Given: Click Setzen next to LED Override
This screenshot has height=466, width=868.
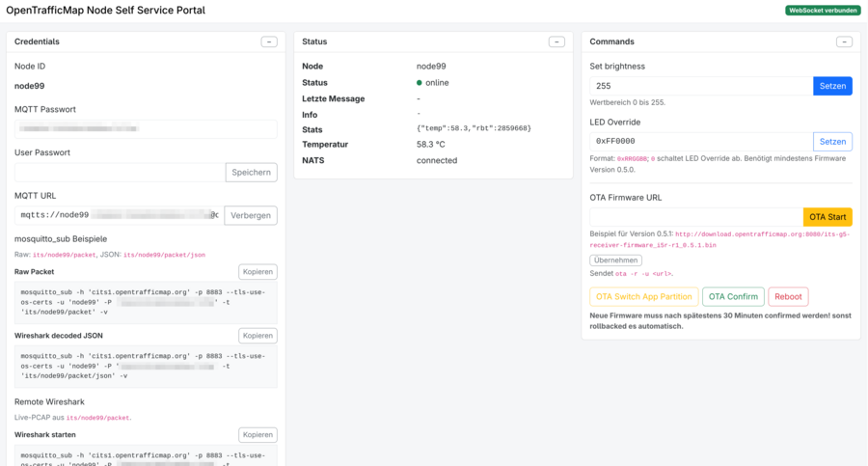Looking at the screenshot, I should [x=832, y=142].
